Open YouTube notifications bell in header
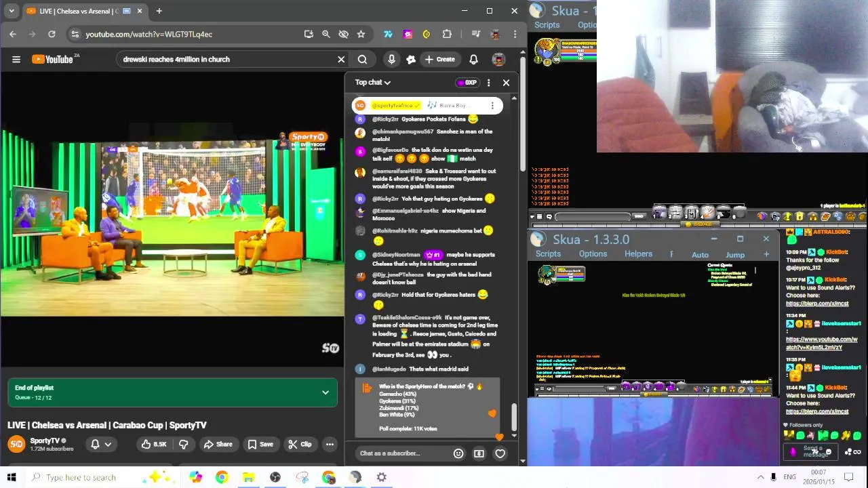 coord(473,60)
